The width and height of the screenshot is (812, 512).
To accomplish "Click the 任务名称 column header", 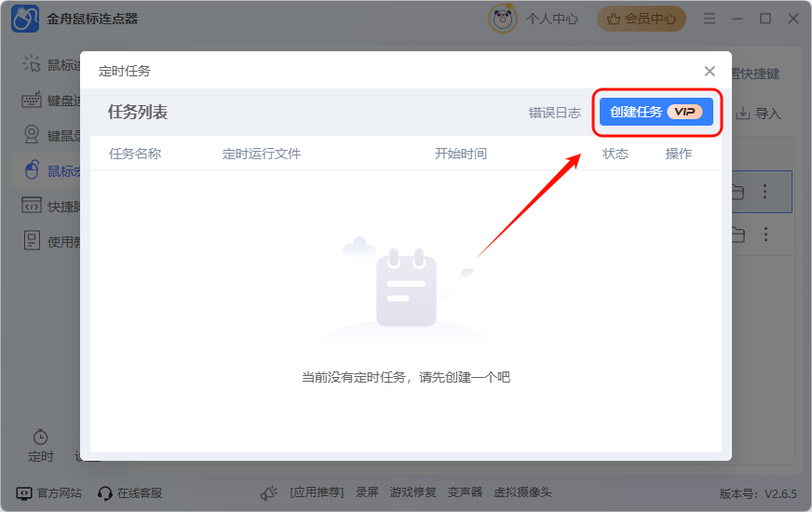I will pos(135,154).
